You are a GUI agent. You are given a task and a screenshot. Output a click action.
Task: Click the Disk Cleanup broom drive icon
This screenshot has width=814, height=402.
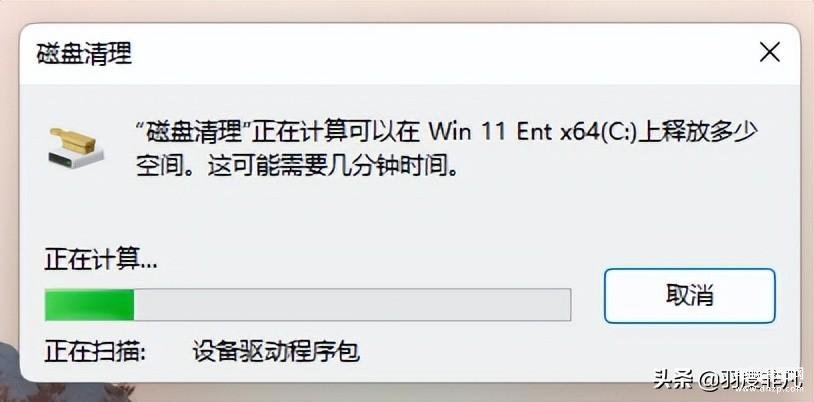tap(76, 148)
